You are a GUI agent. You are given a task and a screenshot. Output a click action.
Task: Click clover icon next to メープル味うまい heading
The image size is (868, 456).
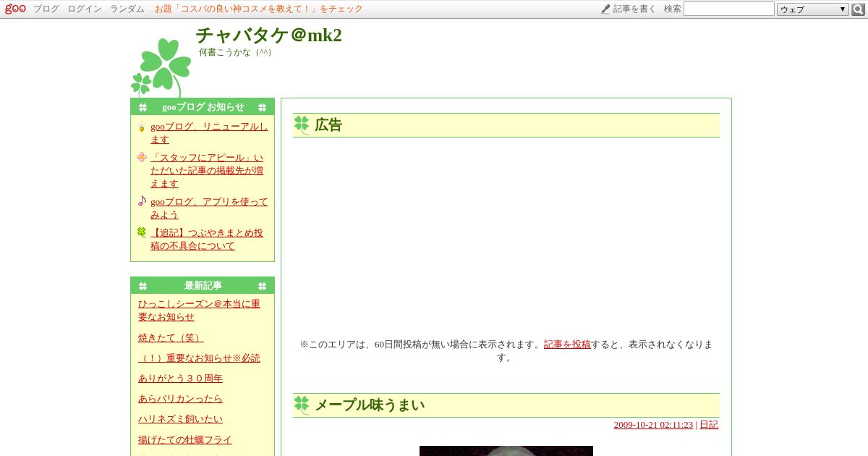(x=302, y=405)
